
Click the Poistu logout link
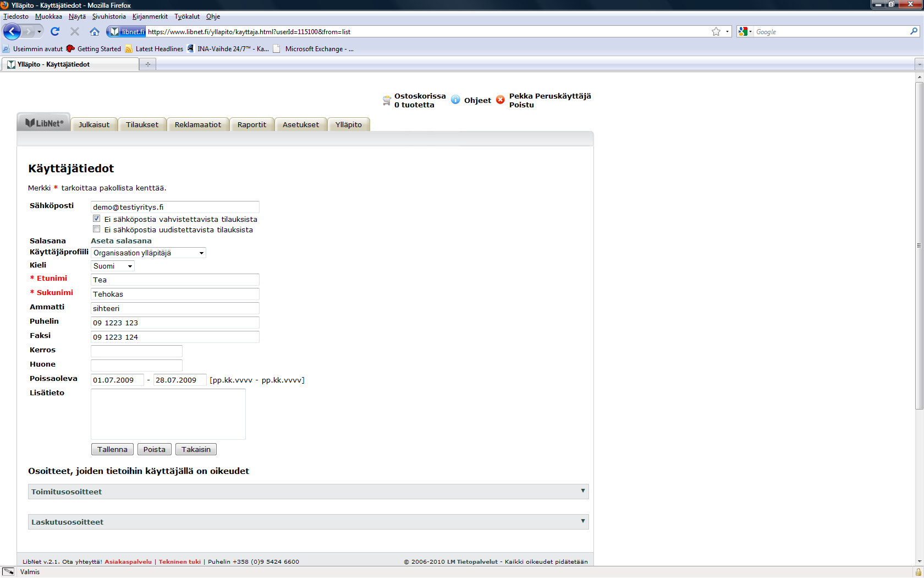(x=521, y=105)
